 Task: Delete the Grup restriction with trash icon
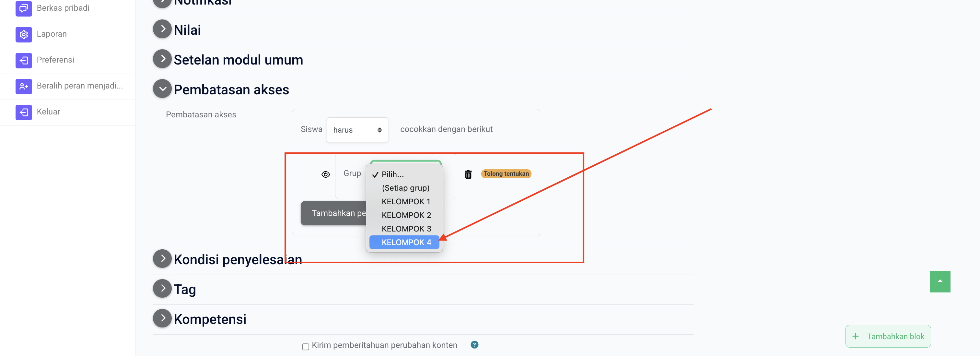pyautogui.click(x=468, y=174)
